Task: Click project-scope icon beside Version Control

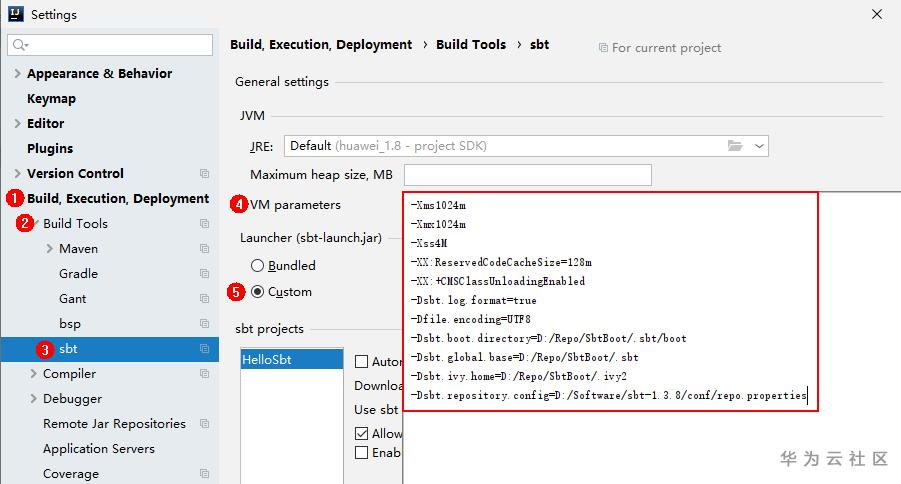Action: coord(204,174)
